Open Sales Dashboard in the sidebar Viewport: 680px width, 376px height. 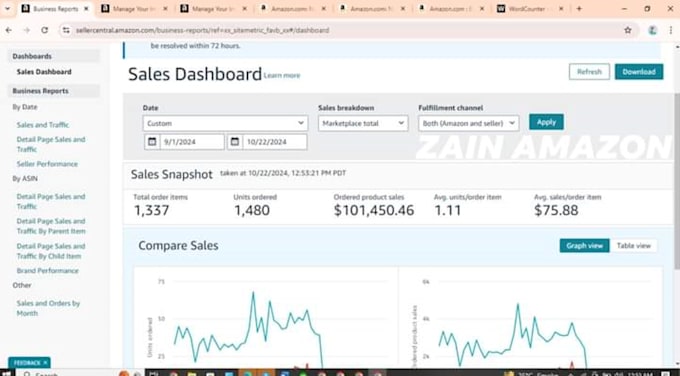[44, 72]
